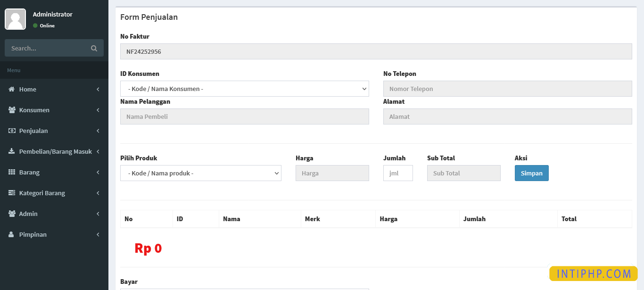Click the Konsumen users icon
This screenshot has height=290, width=644.
coord(12,110)
